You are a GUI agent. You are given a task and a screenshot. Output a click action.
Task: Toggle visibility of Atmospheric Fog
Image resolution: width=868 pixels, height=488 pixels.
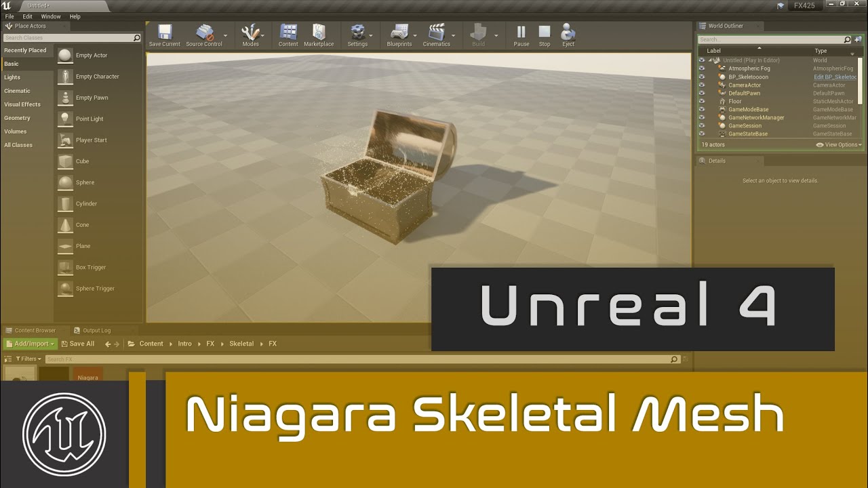[x=702, y=68]
